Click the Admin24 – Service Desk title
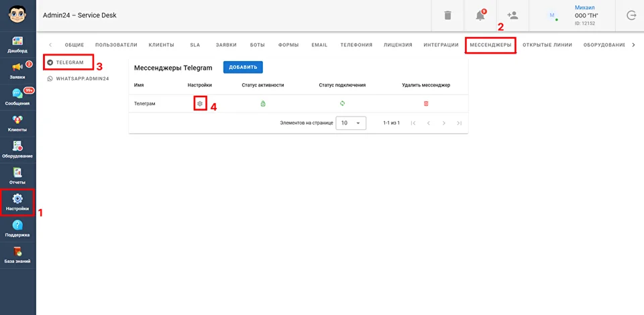Image resolution: width=644 pixels, height=315 pixels. (80, 15)
